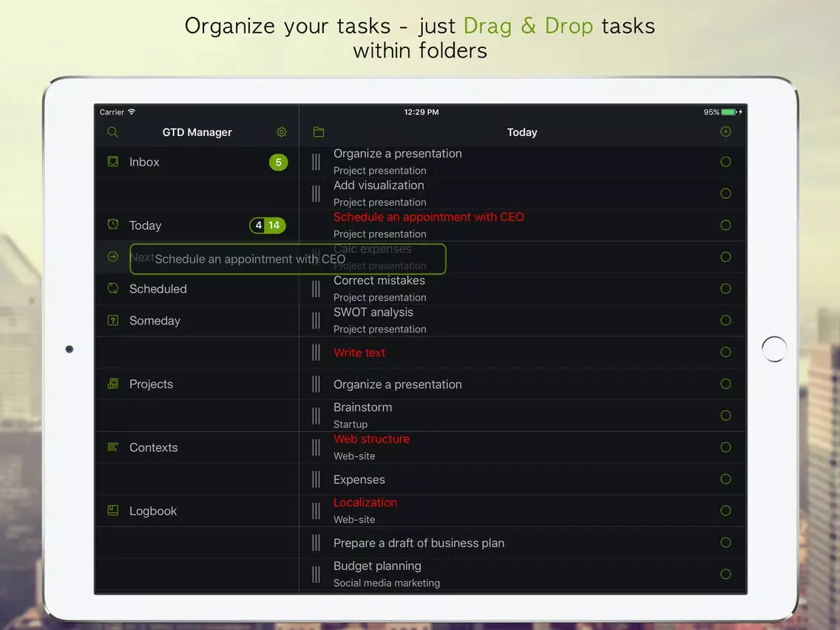Click drag handle of SWOT analysis
This screenshot has width=840, height=630.
[x=316, y=320]
